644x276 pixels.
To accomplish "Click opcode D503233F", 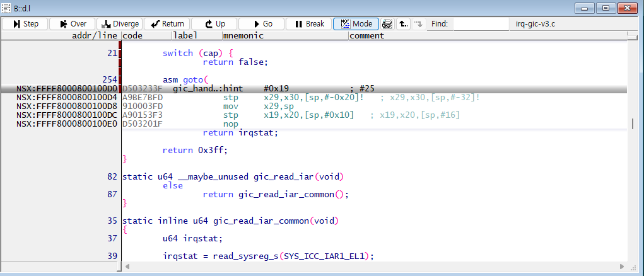I will pos(142,89).
